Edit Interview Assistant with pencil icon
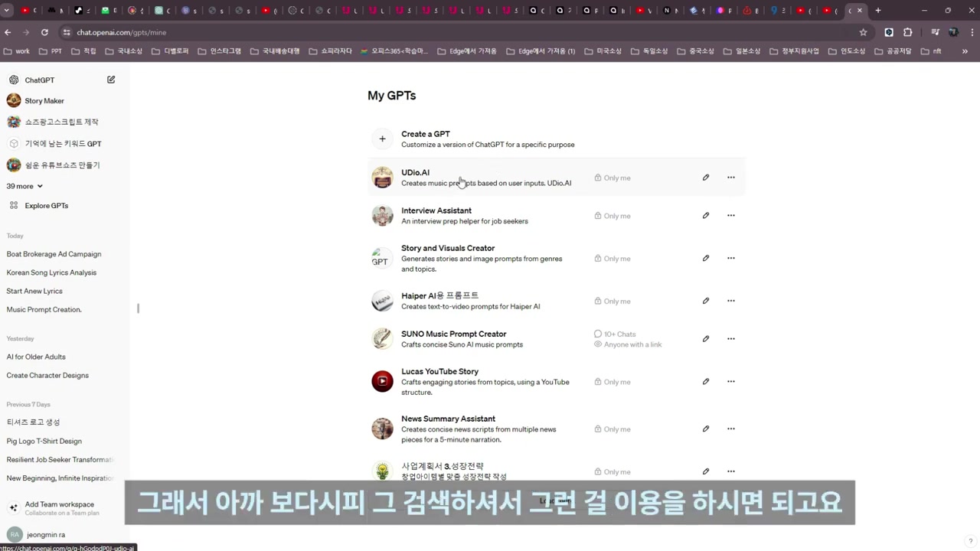The height and width of the screenshot is (551, 980). (706, 216)
